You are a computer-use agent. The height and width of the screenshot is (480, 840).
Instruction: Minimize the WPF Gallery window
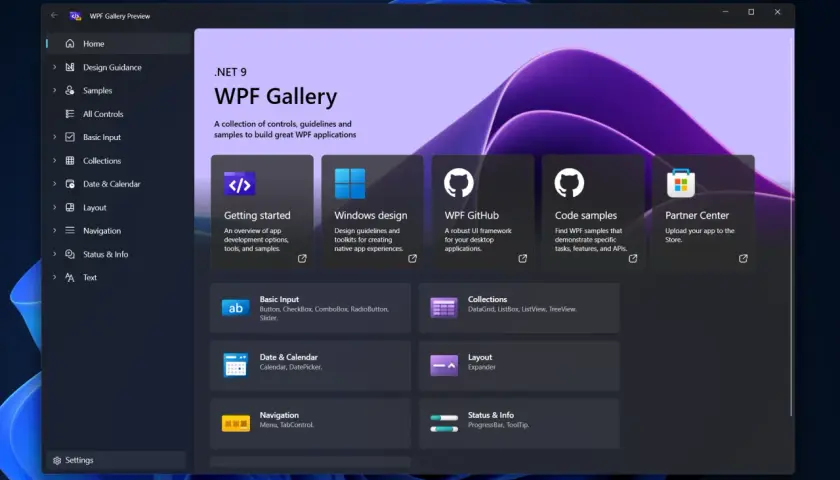point(725,12)
